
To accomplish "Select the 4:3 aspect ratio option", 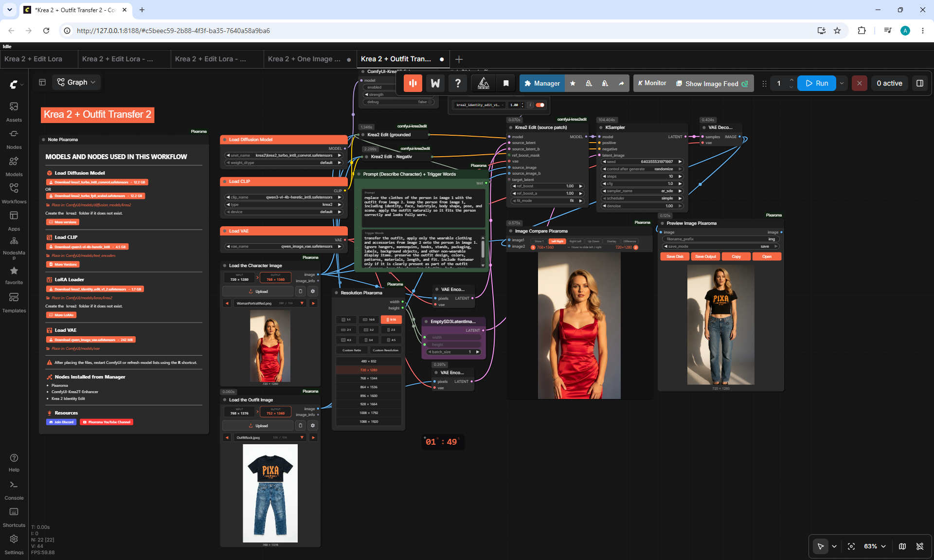I will pyautogui.click(x=346, y=340).
